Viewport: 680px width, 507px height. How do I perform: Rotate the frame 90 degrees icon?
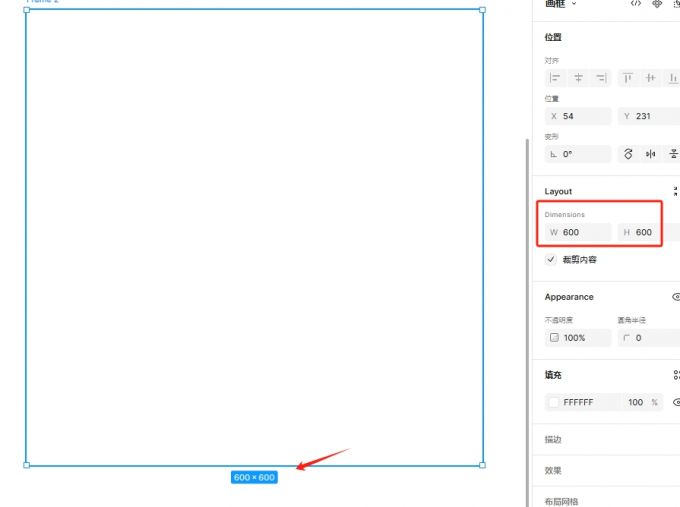tap(628, 154)
